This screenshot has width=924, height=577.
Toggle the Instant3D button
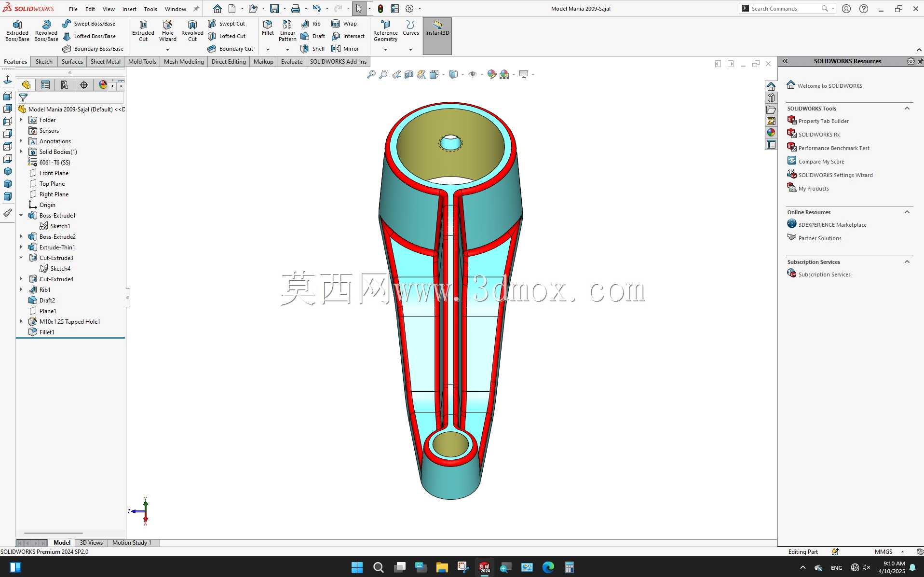[437, 36]
